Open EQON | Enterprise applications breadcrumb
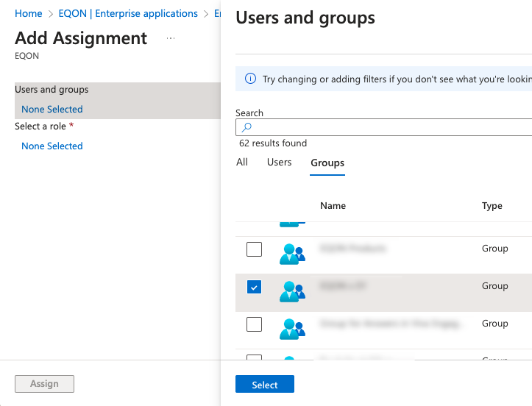 (128, 13)
